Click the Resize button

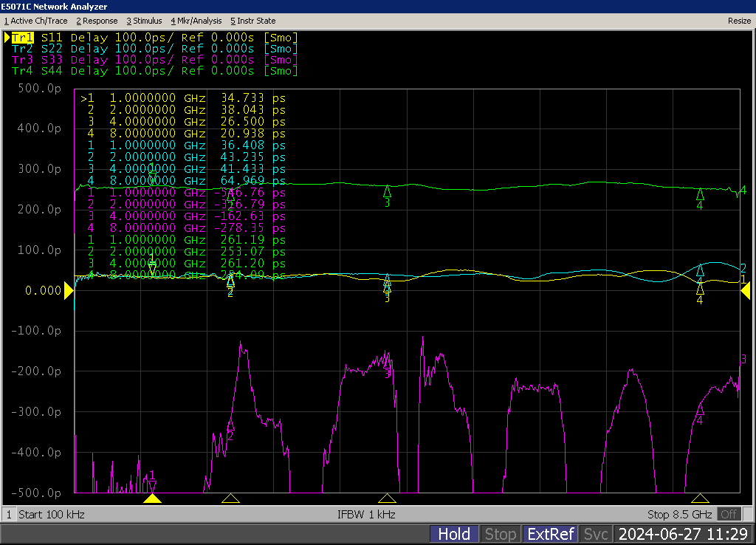point(739,21)
